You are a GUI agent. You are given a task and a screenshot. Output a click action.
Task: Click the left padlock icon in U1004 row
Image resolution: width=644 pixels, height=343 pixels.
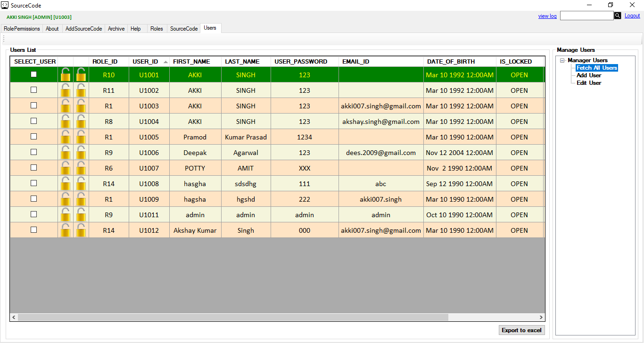click(66, 121)
